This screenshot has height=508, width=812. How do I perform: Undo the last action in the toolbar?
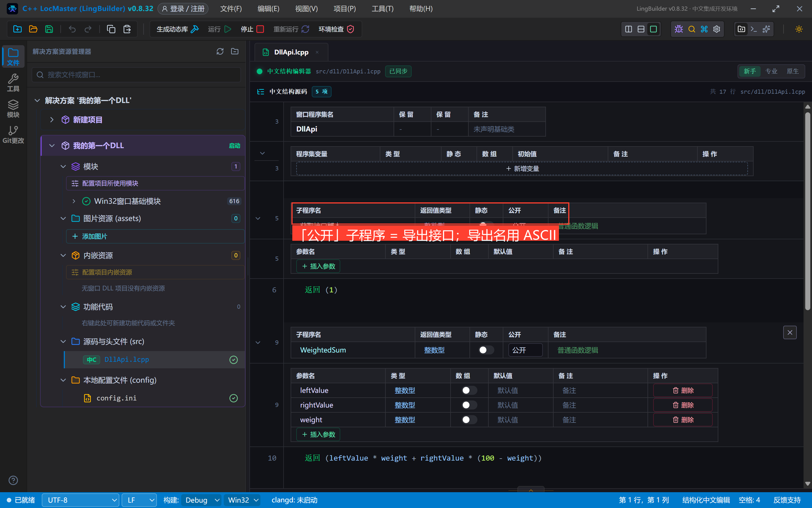72,29
